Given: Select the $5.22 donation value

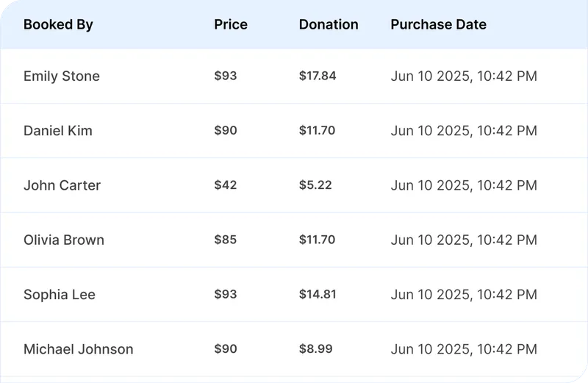Looking at the screenshot, I should [x=315, y=185].
